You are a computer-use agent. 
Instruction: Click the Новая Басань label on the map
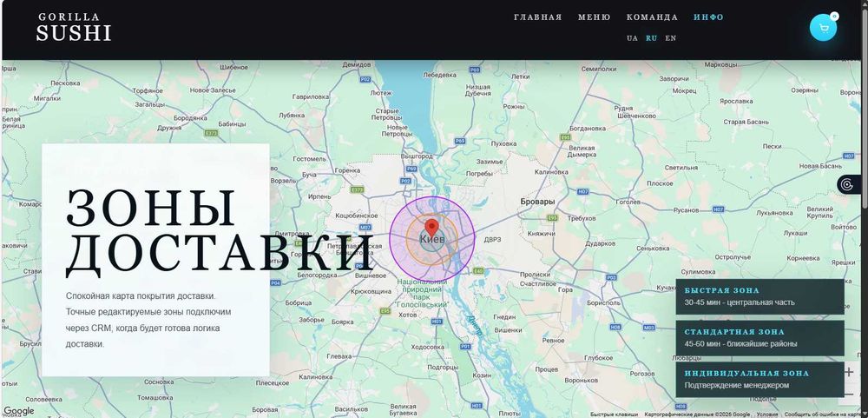pos(820,166)
